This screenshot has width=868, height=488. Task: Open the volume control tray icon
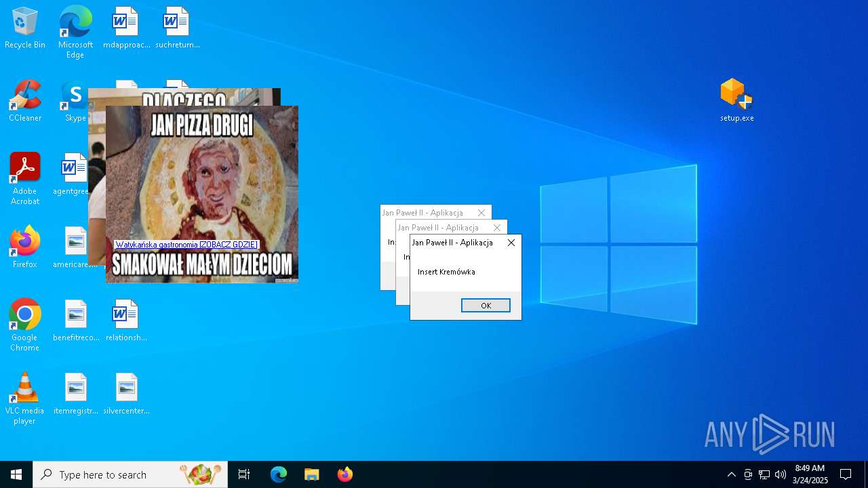click(781, 474)
